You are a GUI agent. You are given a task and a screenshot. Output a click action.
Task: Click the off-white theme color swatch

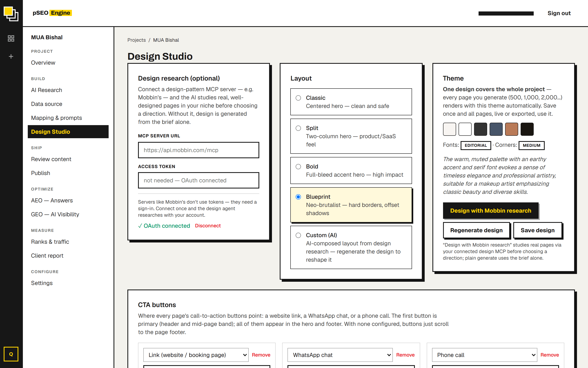click(449, 129)
